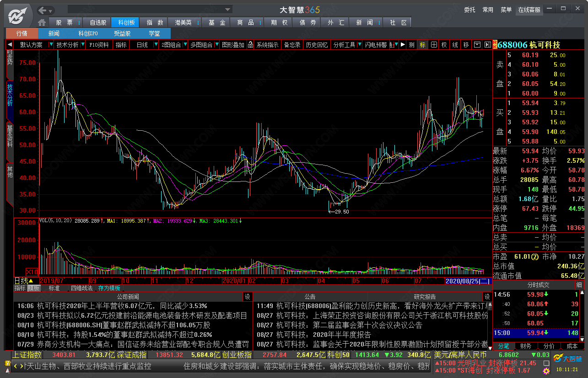Click the 系统指示 button
588x378 pixels.
click(x=267, y=45)
